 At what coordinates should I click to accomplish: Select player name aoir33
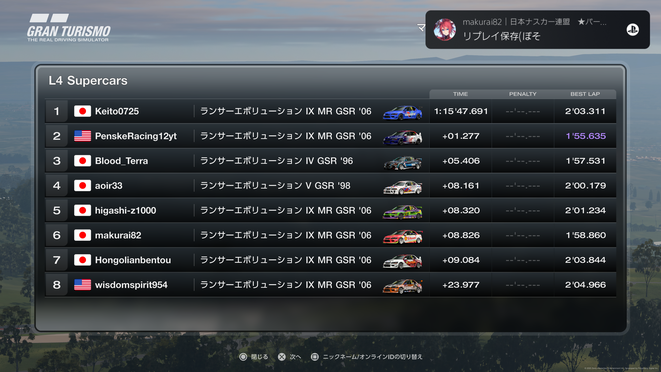coord(109,186)
